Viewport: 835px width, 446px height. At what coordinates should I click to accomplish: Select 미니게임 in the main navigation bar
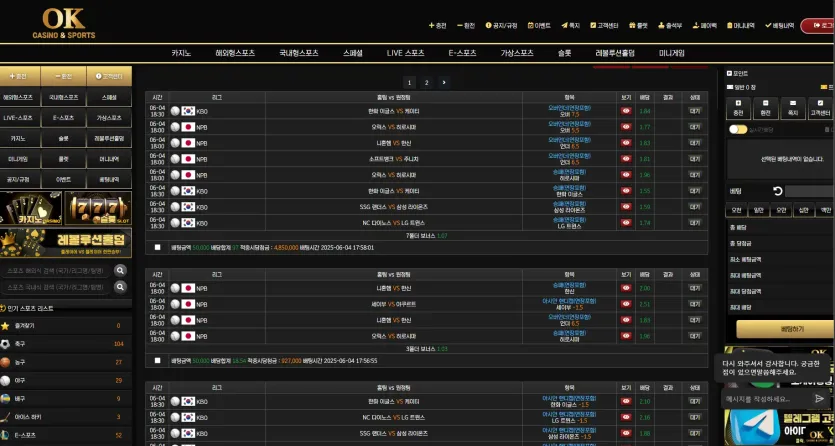(672, 53)
